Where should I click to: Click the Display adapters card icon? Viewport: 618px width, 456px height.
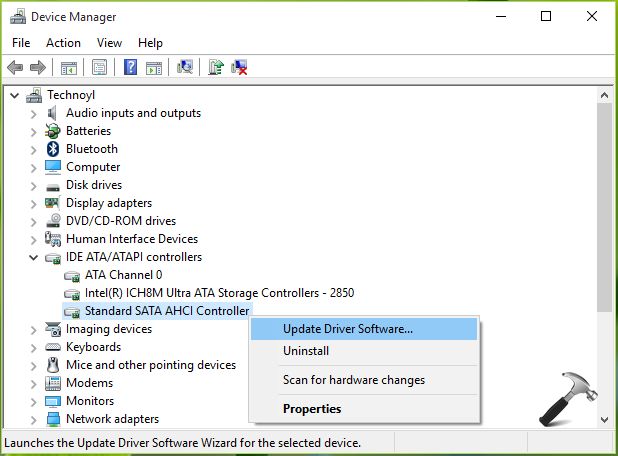[53, 203]
